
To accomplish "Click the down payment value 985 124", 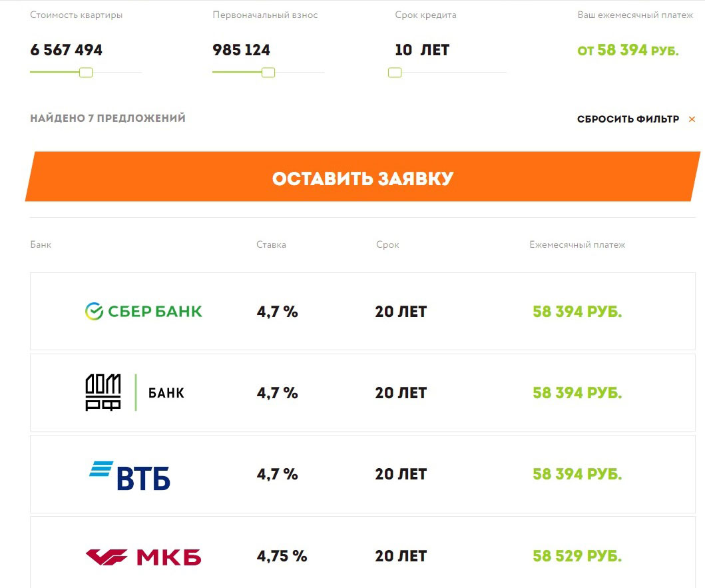I will tap(242, 50).
